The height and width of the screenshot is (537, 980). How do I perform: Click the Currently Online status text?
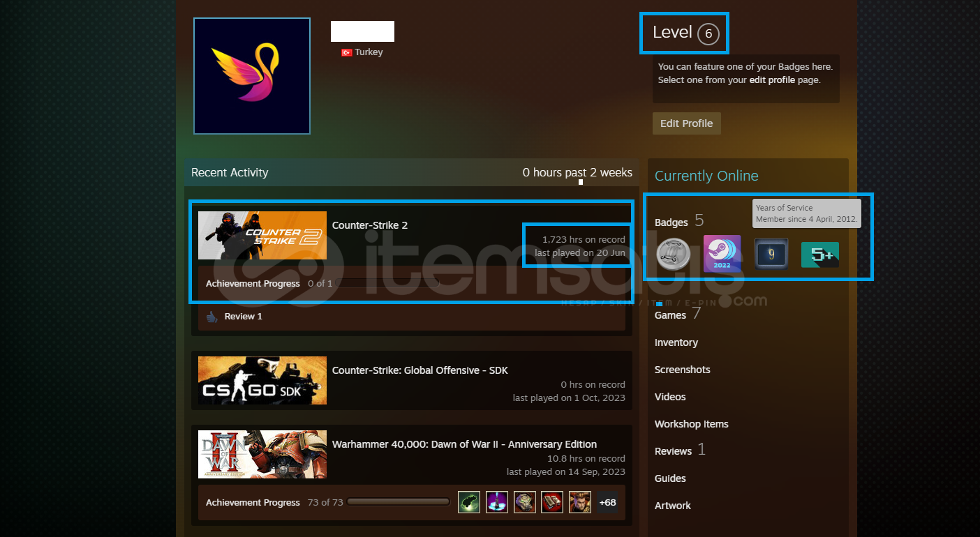(x=706, y=176)
